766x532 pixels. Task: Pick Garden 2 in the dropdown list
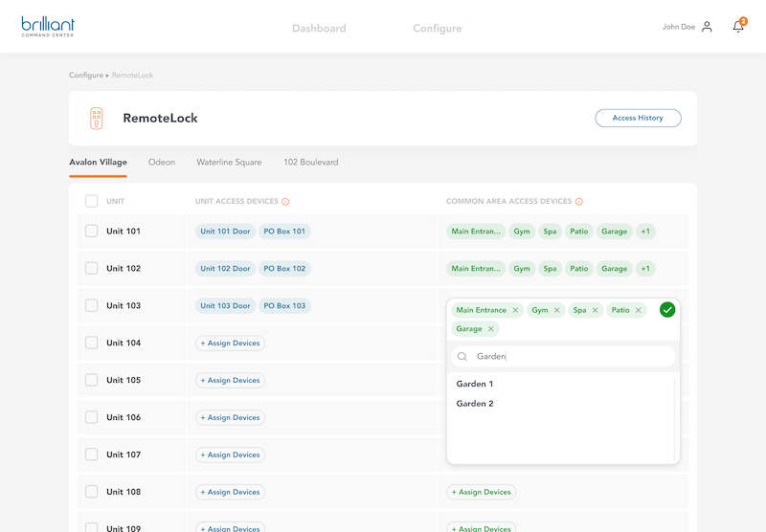tap(475, 404)
